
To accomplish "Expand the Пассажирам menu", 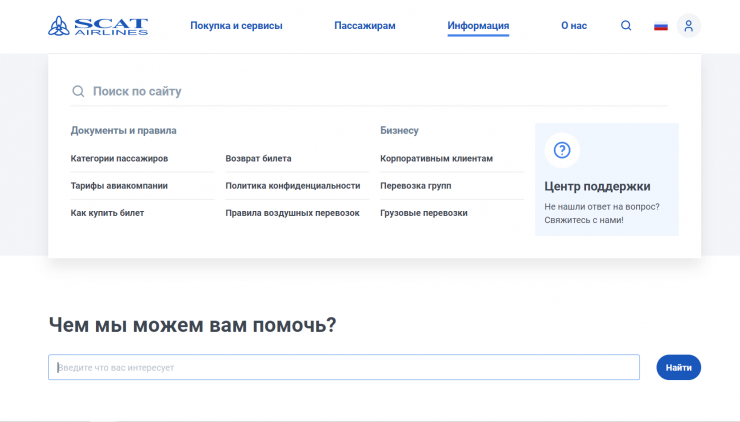I will pos(364,26).
